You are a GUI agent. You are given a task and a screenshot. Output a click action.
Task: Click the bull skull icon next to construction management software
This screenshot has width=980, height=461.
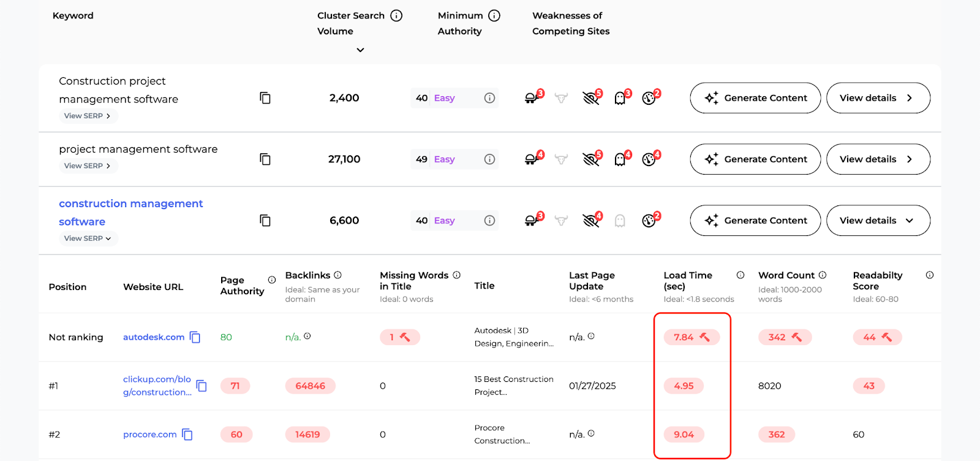click(x=562, y=220)
